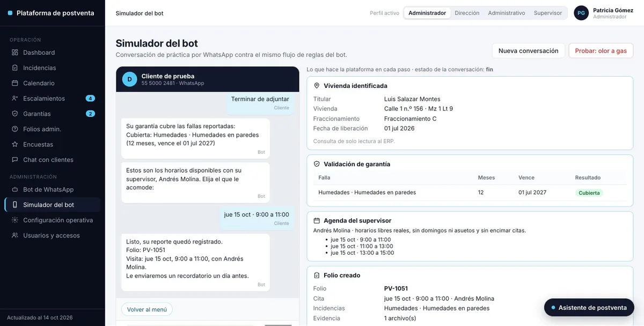Click the Escalamientos count badge showing 4
This screenshot has height=326, width=644.
pyautogui.click(x=90, y=99)
